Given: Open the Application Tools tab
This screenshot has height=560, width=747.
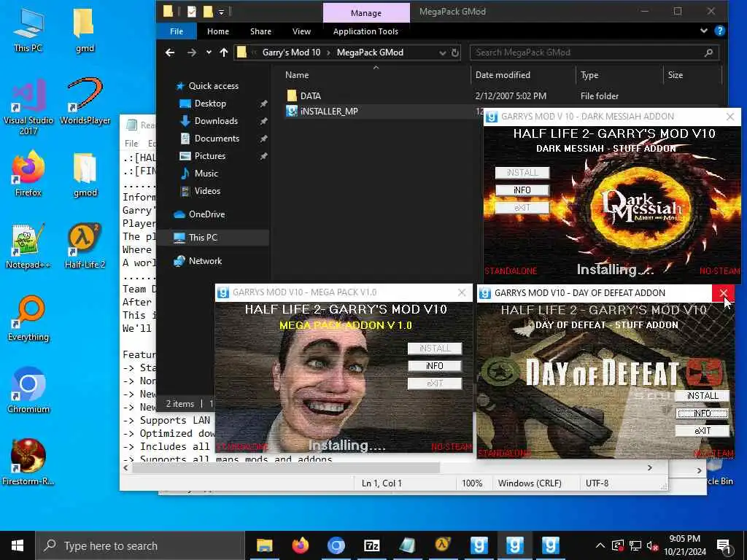Looking at the screenshot, I should point(366,31).
